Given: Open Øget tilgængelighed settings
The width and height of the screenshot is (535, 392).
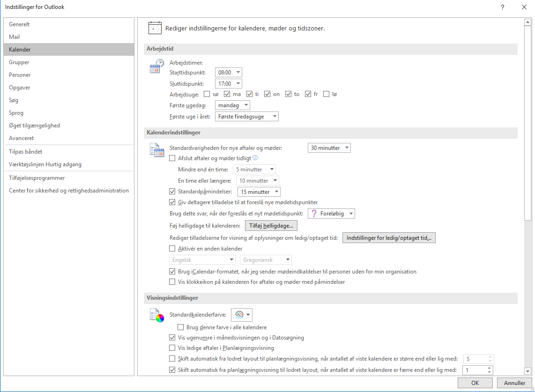Looking at the screenshot, I should click(x=68, y=125).
